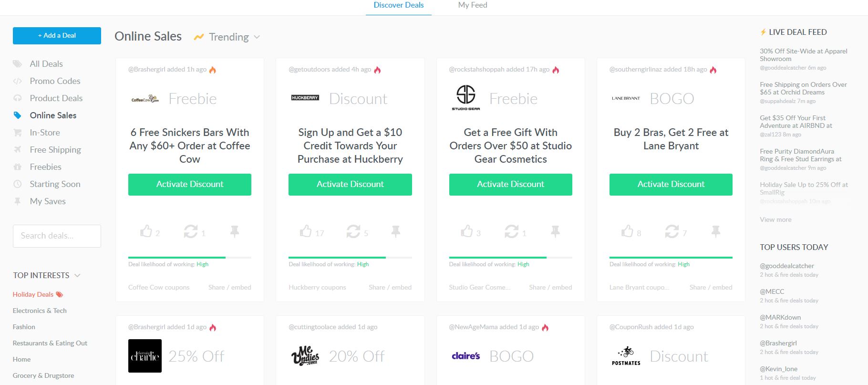Open My Saves with the pin icon
The height and width of the screenshot is (385, 868).
tap(17, 201)
